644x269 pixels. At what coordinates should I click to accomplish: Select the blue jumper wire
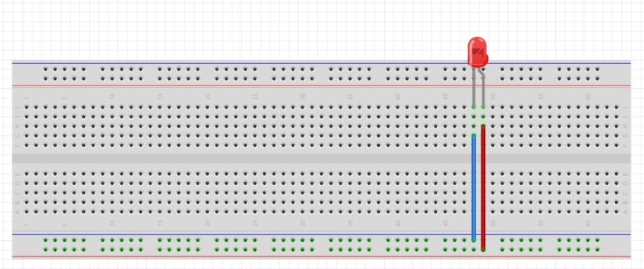474,188
